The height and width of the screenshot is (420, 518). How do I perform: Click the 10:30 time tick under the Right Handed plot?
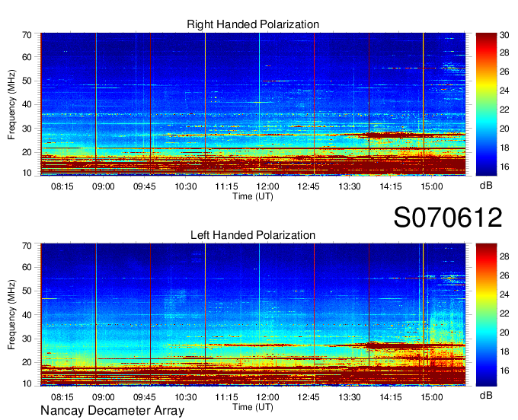click(186, 186)
